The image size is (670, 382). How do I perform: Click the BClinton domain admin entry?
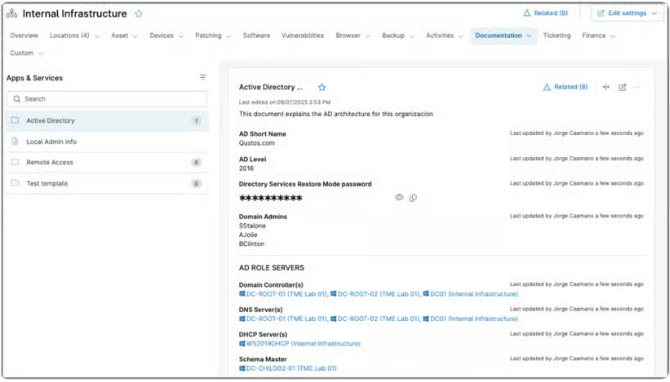point(252,244)
